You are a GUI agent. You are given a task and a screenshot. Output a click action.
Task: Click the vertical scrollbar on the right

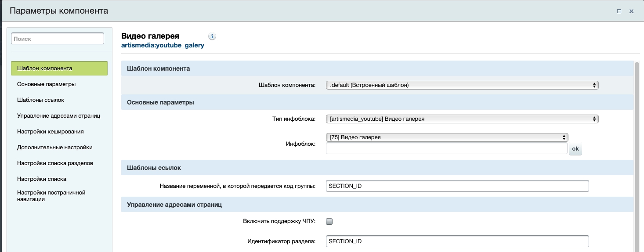pos(637,154)
